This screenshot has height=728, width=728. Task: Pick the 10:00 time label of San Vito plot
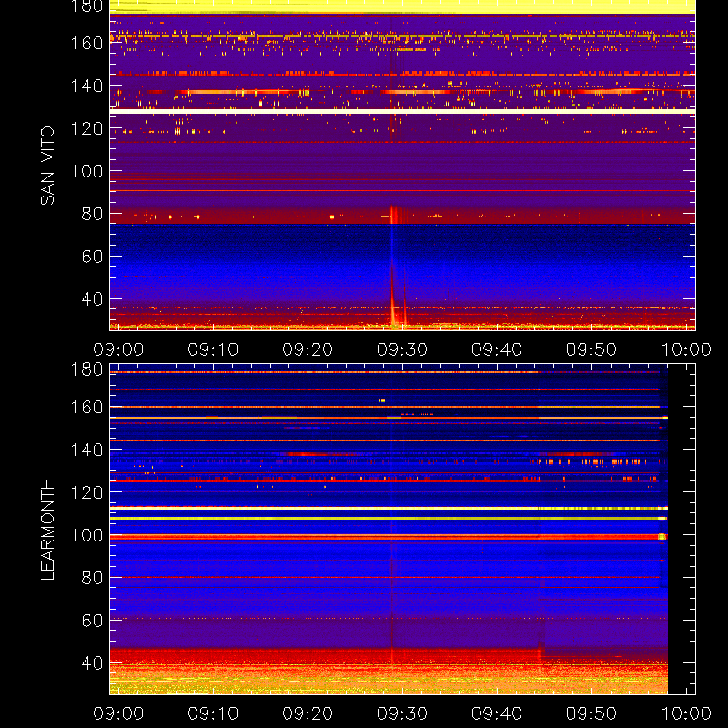[686, 349]
